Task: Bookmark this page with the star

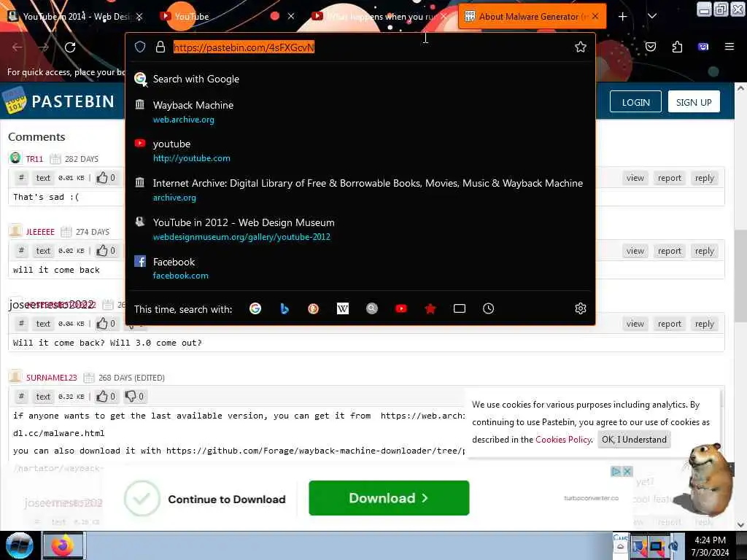Action: pyautogui.click(x=580, y=47)
